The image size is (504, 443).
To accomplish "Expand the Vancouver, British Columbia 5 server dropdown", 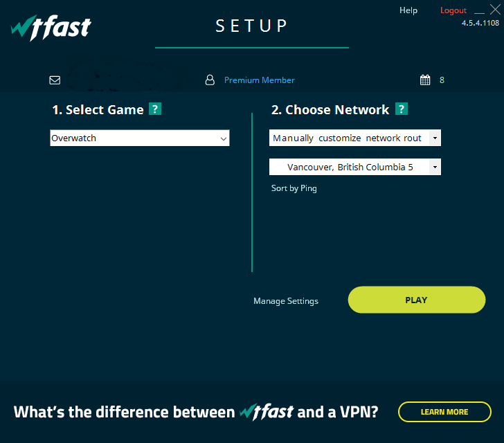I will (435, 167).
